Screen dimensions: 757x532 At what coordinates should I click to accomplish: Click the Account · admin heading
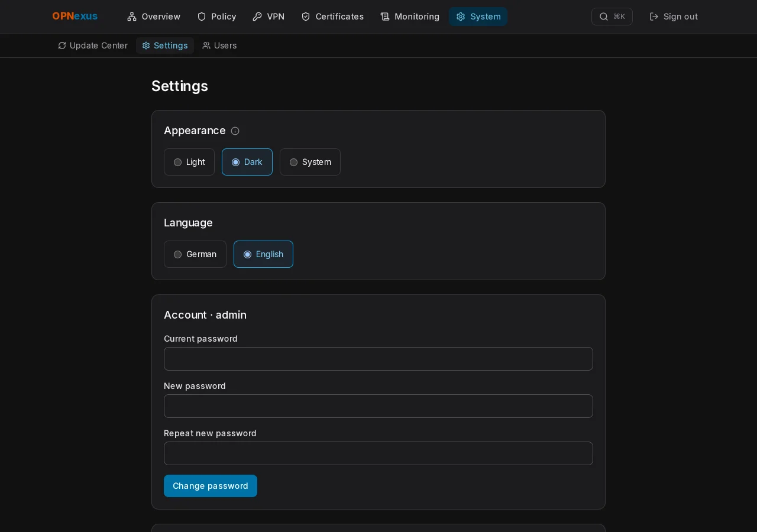(205, 315)
